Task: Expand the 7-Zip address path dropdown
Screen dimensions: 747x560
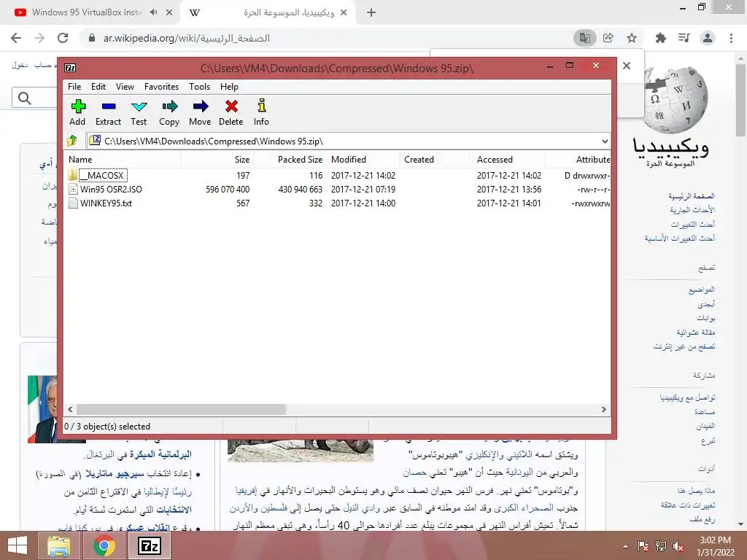Action: pos(605,141)
